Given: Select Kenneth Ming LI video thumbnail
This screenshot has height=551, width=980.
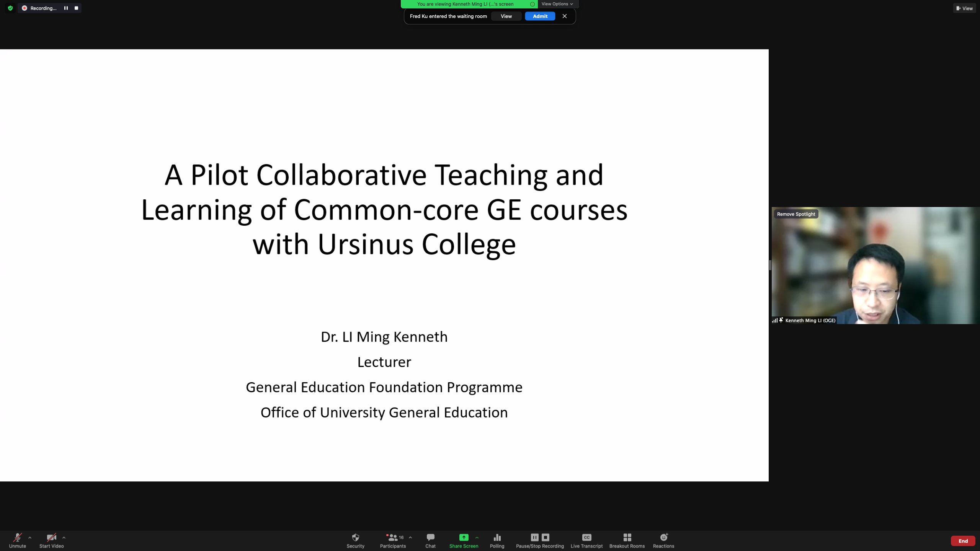Looking at the screenshot, I should pos(875,266).
